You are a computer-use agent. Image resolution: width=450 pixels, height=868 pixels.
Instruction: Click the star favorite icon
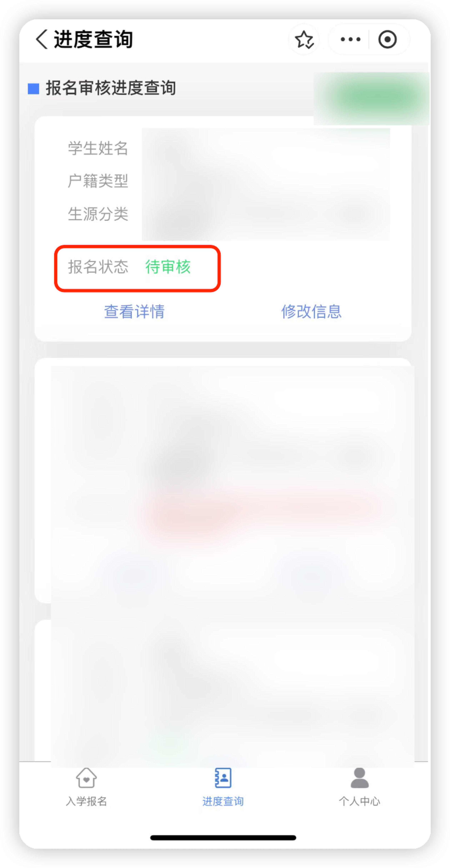[304, 40]
